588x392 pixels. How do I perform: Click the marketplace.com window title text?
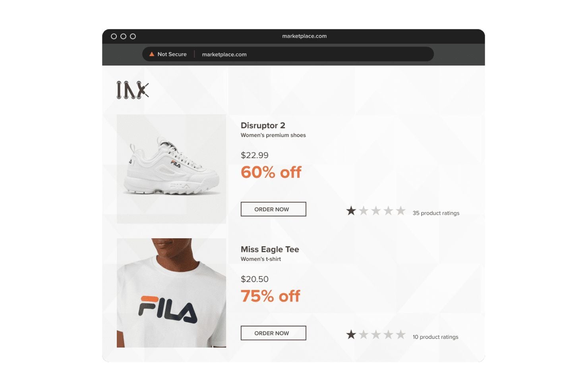304,36
